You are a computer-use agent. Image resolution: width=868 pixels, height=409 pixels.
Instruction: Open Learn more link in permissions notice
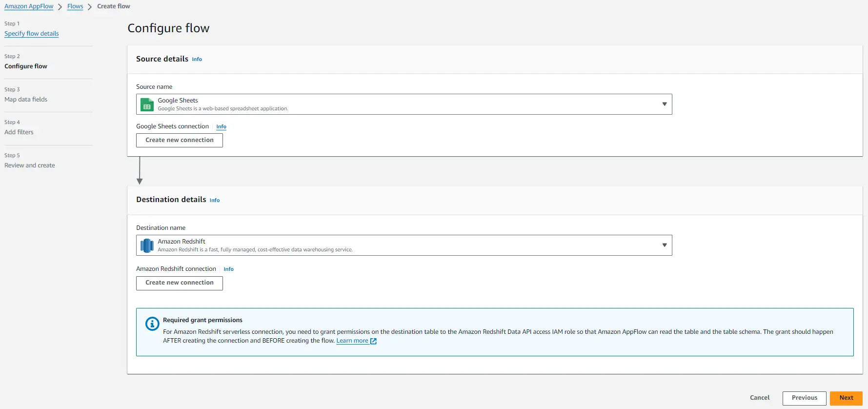tap(352, 341)
